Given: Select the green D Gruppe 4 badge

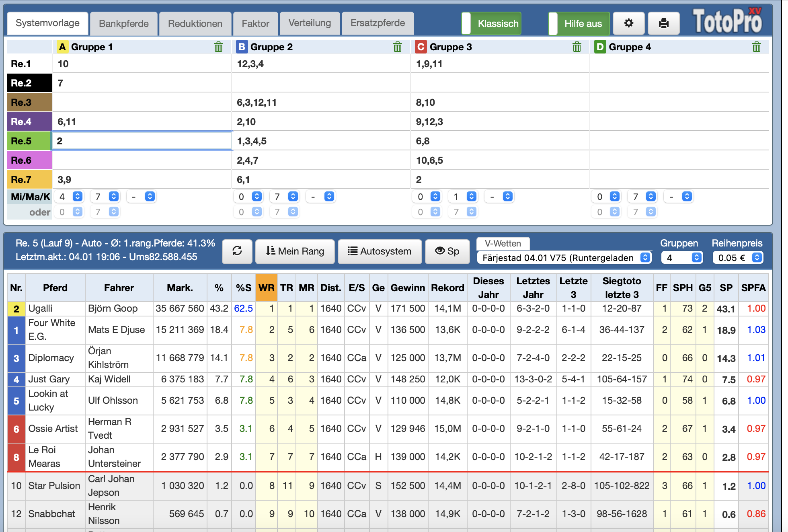Looking at the screenshot, I should click(x=600, y=47).
